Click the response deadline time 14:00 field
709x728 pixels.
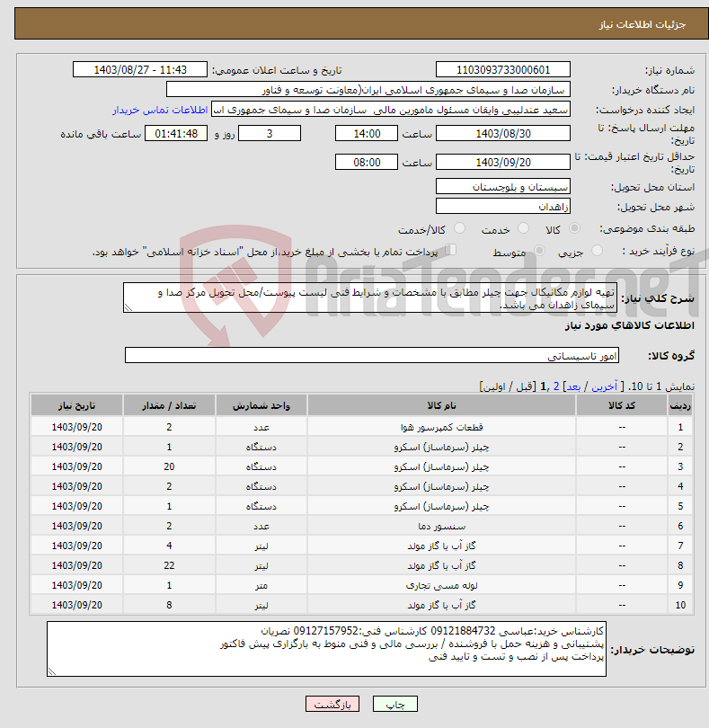[367, 133]
